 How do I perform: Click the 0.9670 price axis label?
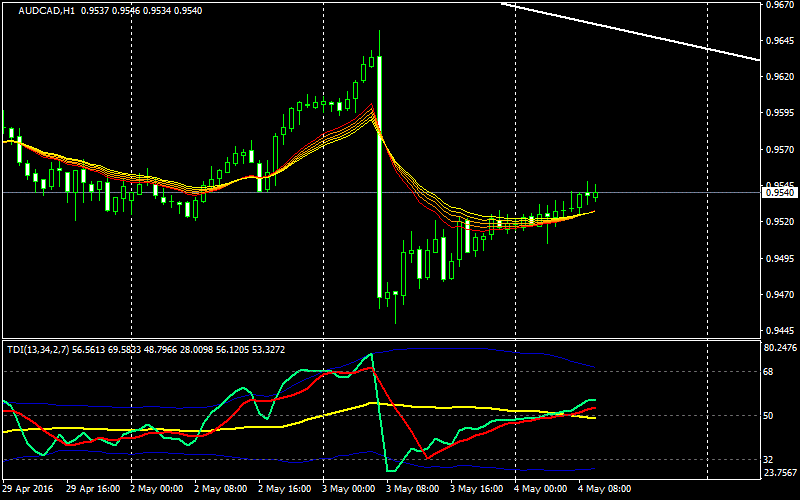(780, 5)
